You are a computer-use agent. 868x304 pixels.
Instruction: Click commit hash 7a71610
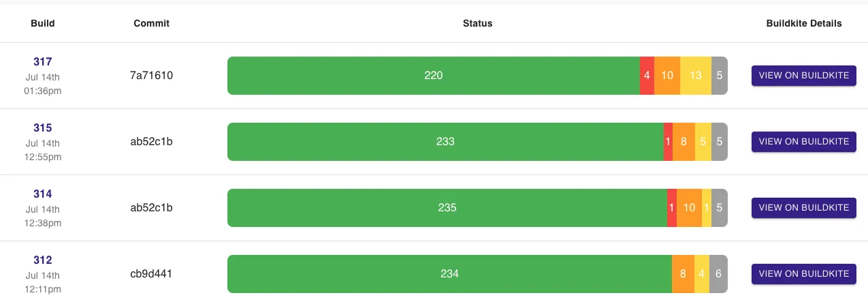pyautogui.click(x=151, y=76)
